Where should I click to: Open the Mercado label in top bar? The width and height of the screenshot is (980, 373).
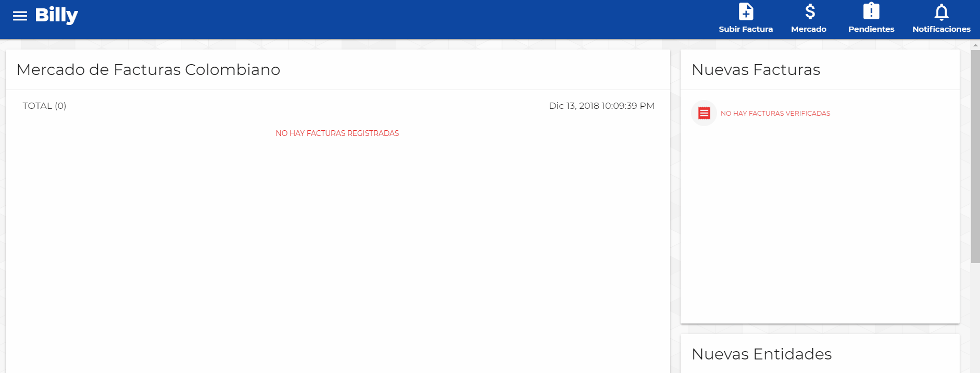(809, 29)
